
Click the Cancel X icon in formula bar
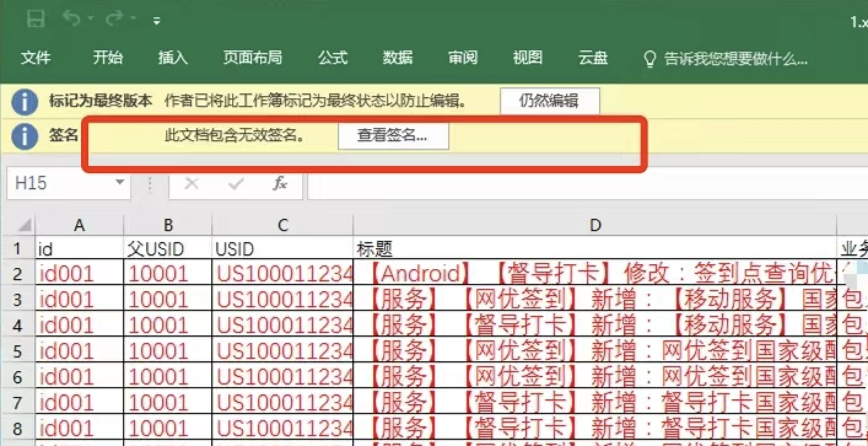(x=192, y=183)
